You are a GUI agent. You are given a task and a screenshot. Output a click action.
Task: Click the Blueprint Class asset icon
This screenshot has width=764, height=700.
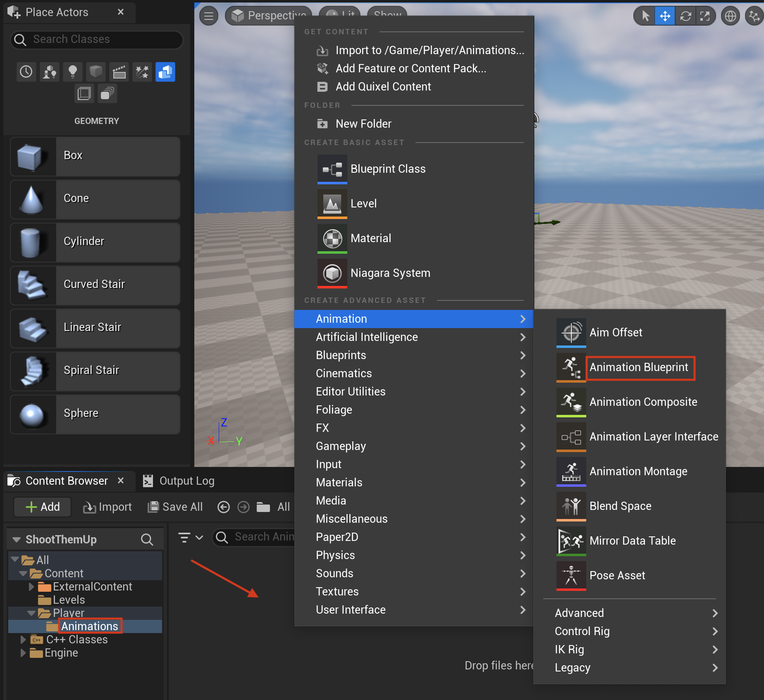point(332,169)
